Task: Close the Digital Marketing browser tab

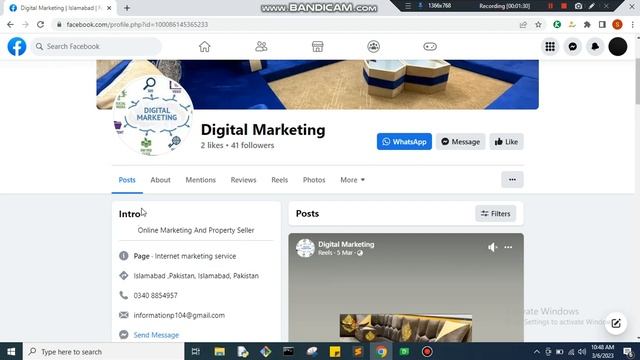Action: click(x=109, y=8)
